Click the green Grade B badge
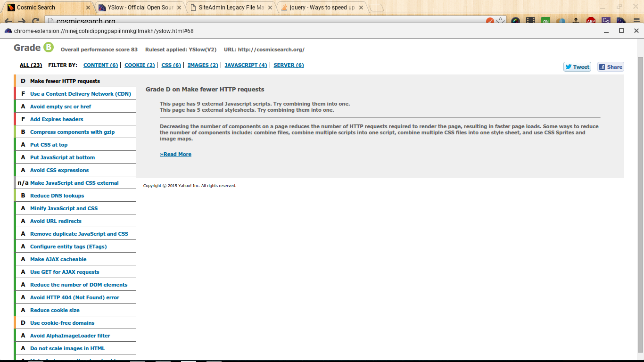This screenshot has height=362, width=644. point(49,47)
